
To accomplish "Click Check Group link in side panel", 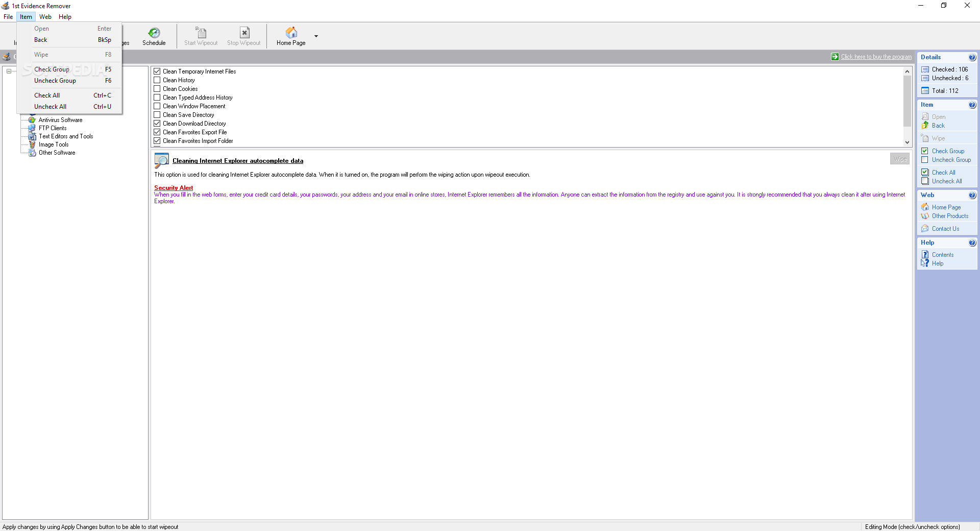I will pos(948,151).
